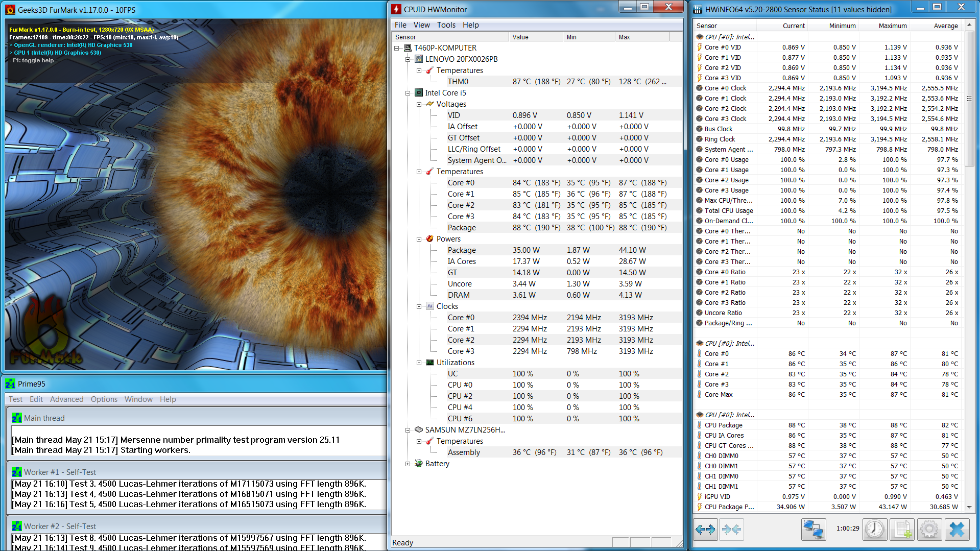Click the Intel Core i5 chip icon

click(419, 93)
